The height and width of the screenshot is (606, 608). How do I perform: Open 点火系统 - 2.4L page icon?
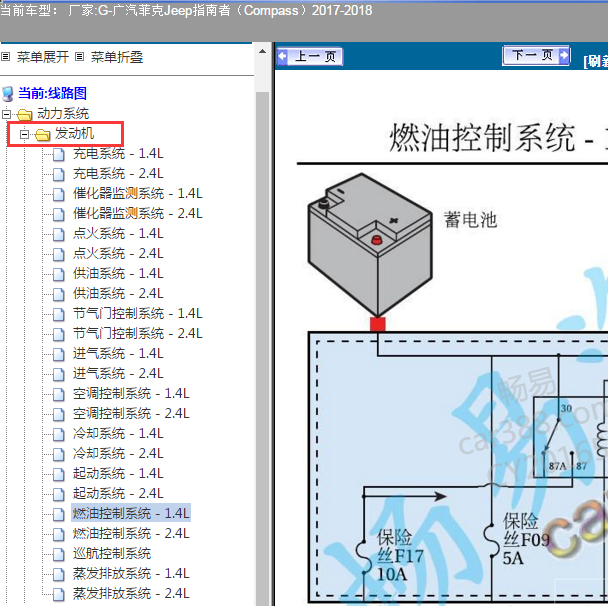coord(59,254)
